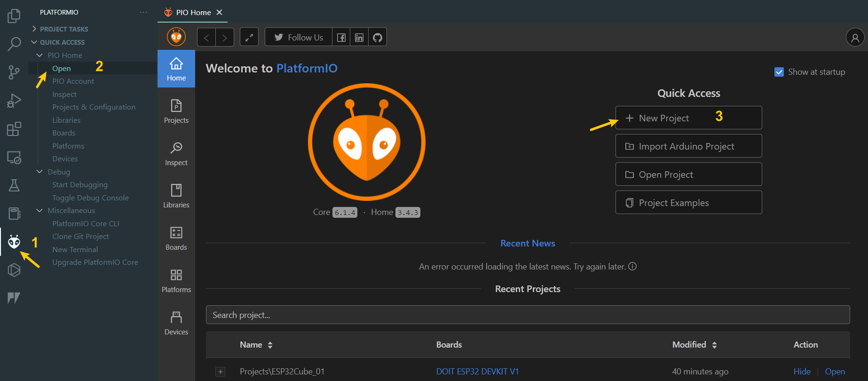Open Boards in PIO Home sidebar
868x381 pixels.
coord(176,238)
